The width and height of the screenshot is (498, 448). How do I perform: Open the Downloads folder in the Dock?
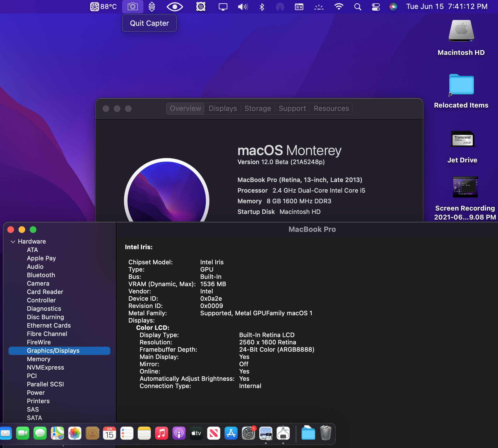[x=308, y=433]
